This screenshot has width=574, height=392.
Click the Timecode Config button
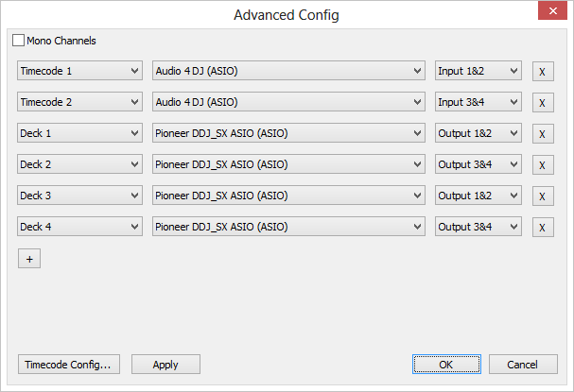click(68, 365)
